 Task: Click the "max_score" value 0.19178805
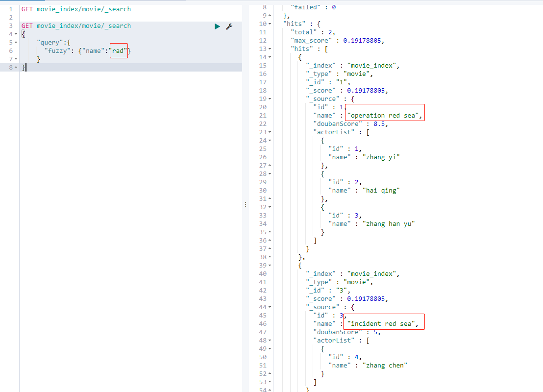pyautogui.click(x=362, y=41)
